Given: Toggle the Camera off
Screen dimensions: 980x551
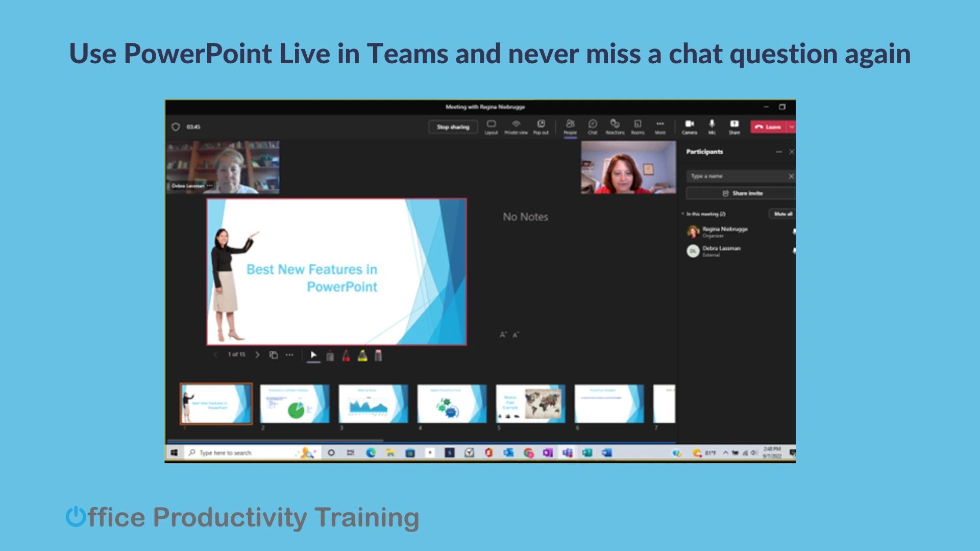Looking at the screenshot, I should (690, 127).
